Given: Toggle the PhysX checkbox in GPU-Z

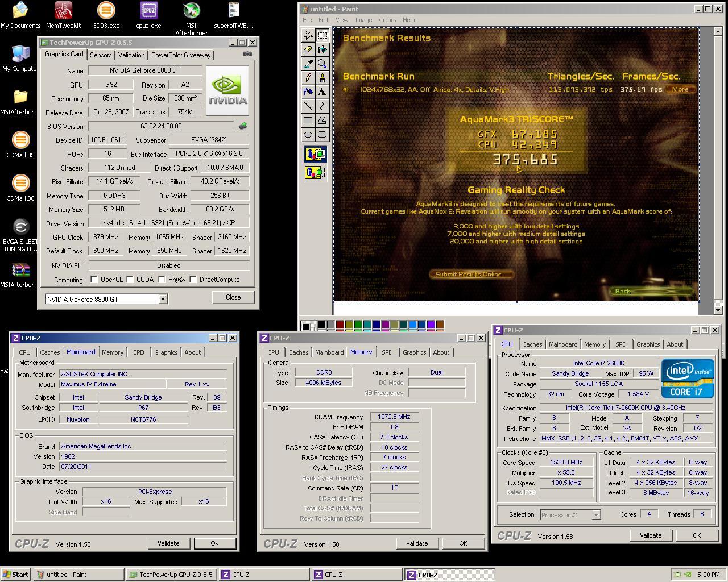Looking at the screenshot, I should [x=162, y=279].
